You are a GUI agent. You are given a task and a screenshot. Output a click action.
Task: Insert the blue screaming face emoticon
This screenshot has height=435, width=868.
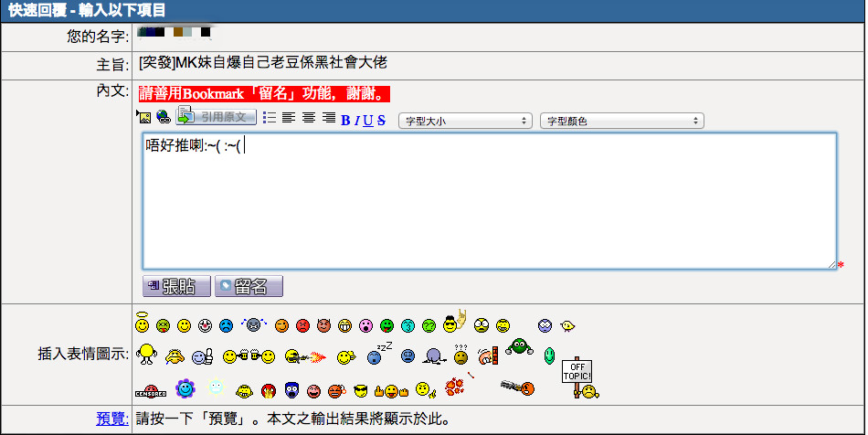coord(291,390)
